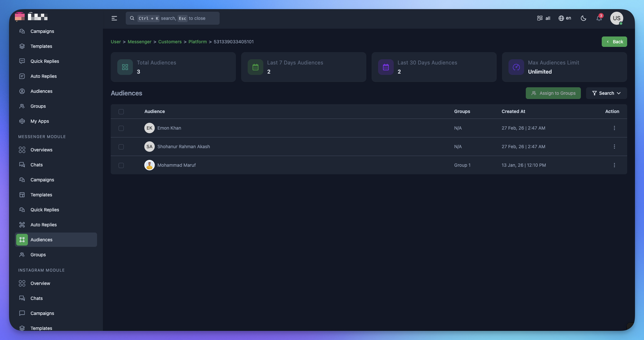Go to Platform breadcrumb link

pyautogui.click(x=198, y=42)
